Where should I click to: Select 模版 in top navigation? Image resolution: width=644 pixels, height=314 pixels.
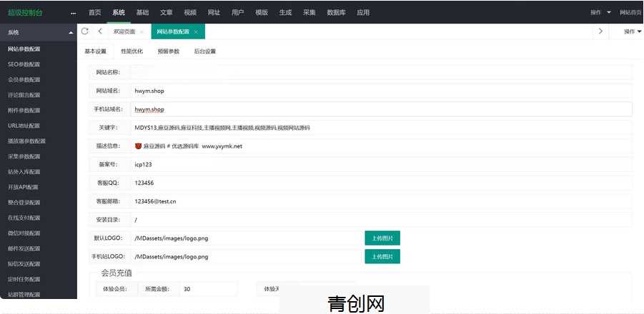click(x=262, y=12)
